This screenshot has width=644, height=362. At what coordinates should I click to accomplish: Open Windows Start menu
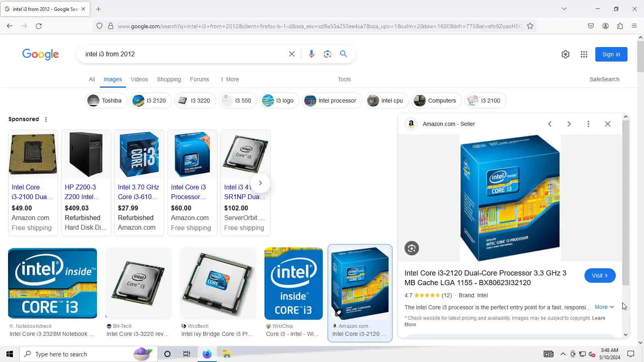pos(10,354)
